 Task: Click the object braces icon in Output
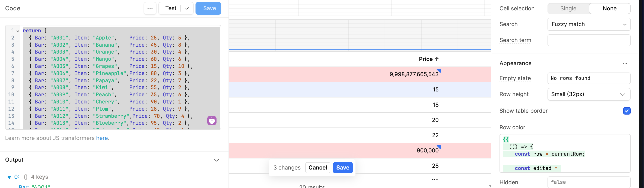[25, 177]
